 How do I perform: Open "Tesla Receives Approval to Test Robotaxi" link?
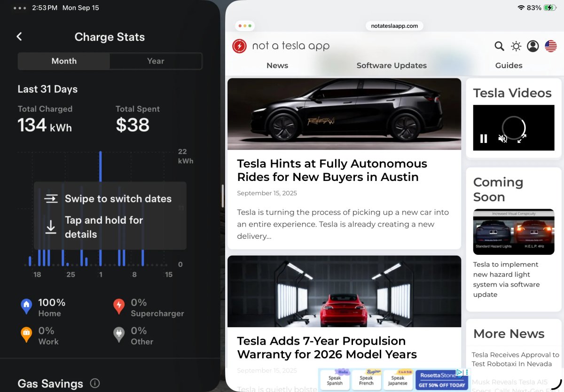(x=515, y=360)
